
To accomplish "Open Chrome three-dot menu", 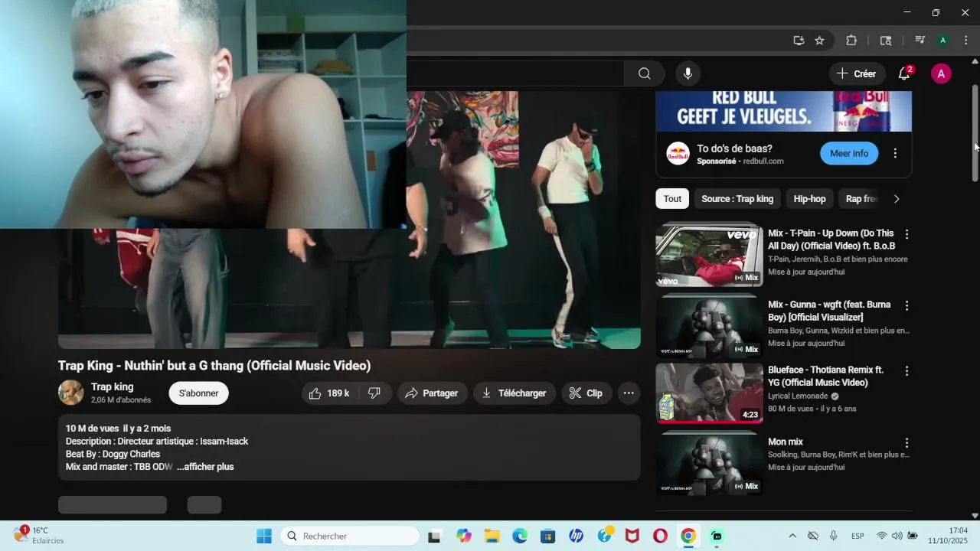I will pos(966,41).
